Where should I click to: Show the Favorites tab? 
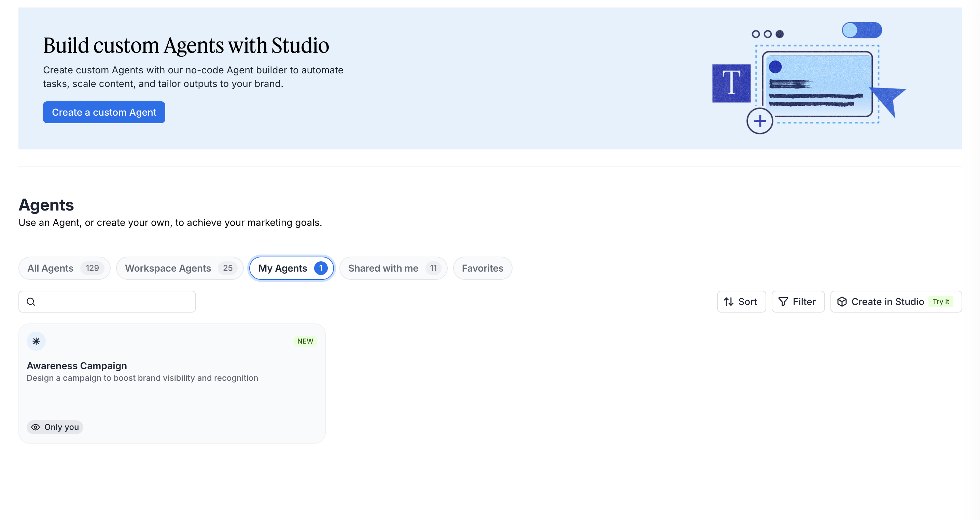point(482,269)
